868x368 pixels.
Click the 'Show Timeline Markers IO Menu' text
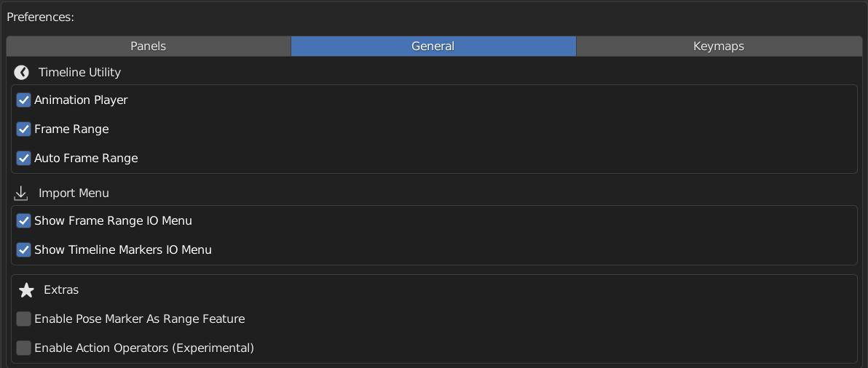point(123,249)
